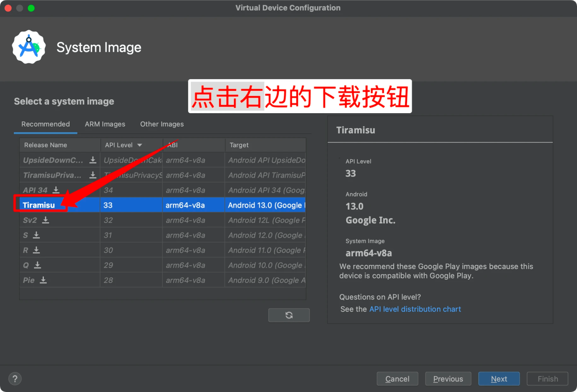Open the Other Images tab
The height and width of the screenshot is (392, 577).
tap(162, 124)
